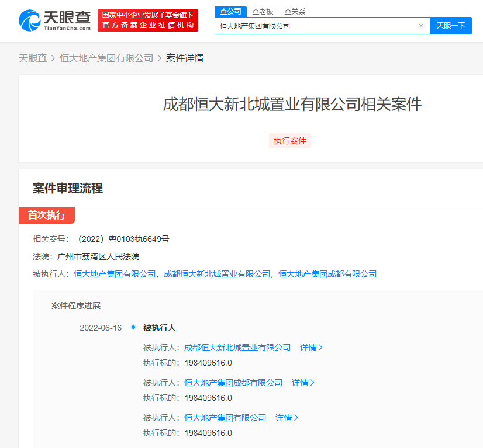Click the 天眼一下 search button

pyautogui.click(x=451, y=26)
